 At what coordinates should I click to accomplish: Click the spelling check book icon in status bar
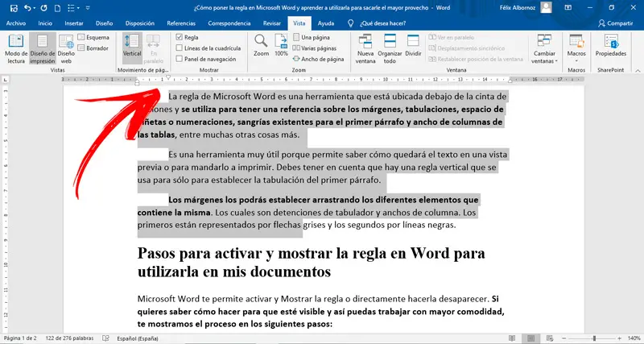point(105,338)
